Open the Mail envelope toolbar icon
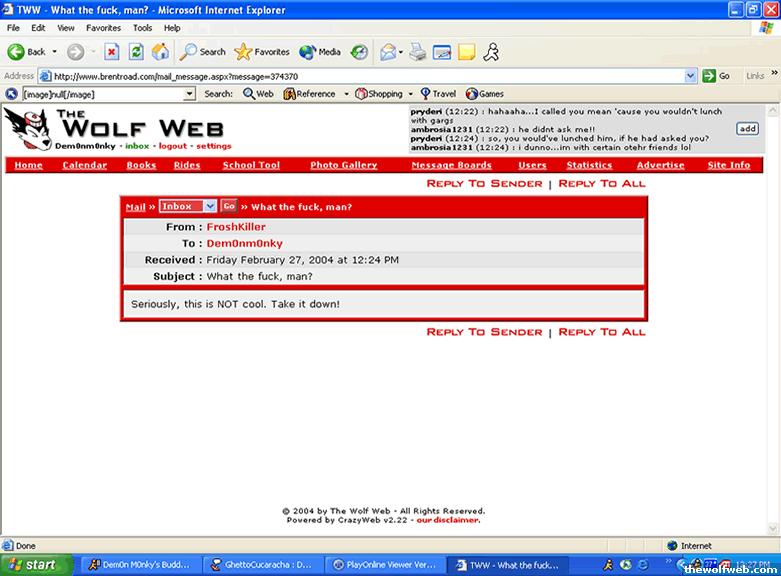The image size is (781, 576). tap(388, 52)
